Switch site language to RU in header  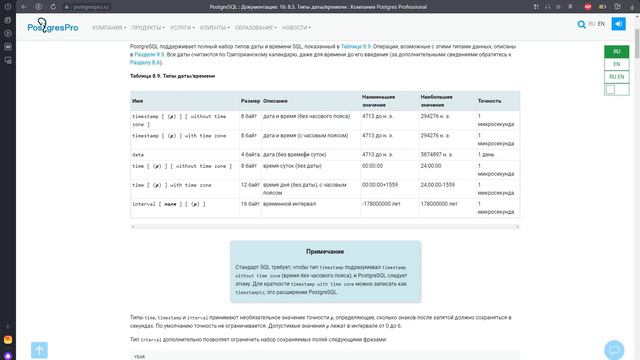pos(591,24)
